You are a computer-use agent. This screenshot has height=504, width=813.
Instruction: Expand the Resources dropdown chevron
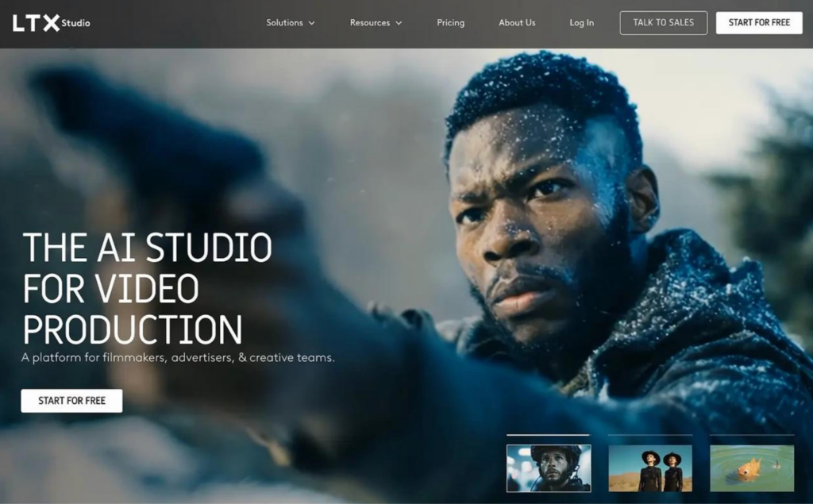[399, 23]
